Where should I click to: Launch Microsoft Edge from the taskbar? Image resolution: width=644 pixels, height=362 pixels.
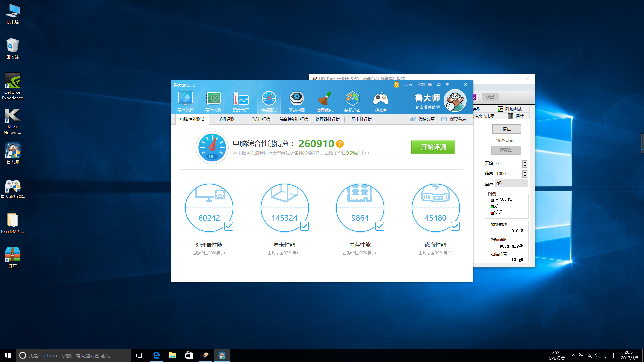tap(156, 355)
